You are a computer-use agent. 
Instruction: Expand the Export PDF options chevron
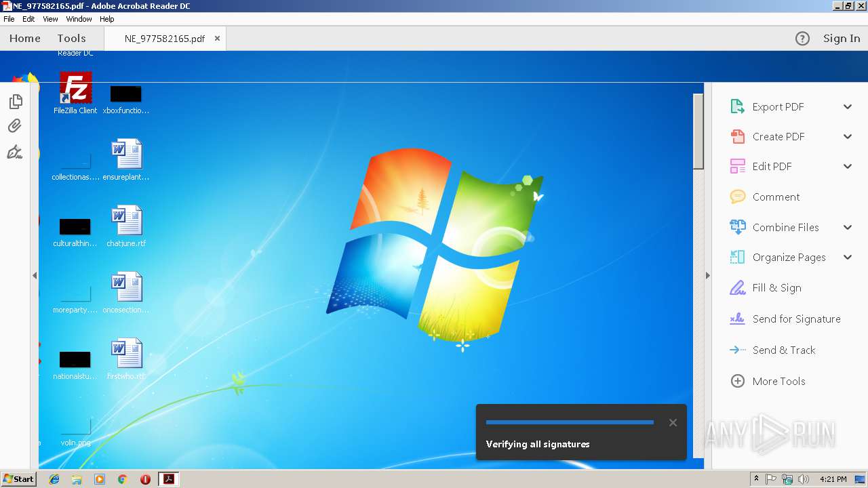(x=848, y=106)
